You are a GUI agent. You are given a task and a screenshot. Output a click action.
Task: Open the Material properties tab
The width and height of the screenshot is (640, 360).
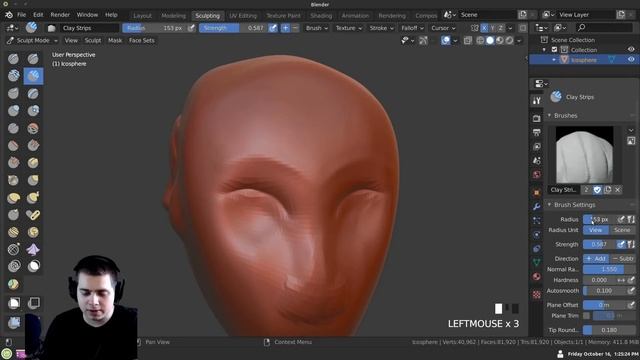[x=537, y=277]
